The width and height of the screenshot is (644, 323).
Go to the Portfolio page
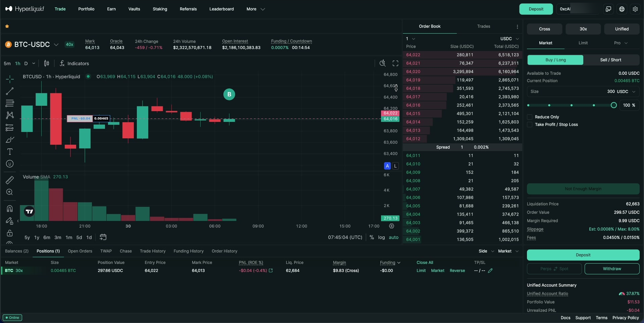pyautogui.click(x=86, y=9)
